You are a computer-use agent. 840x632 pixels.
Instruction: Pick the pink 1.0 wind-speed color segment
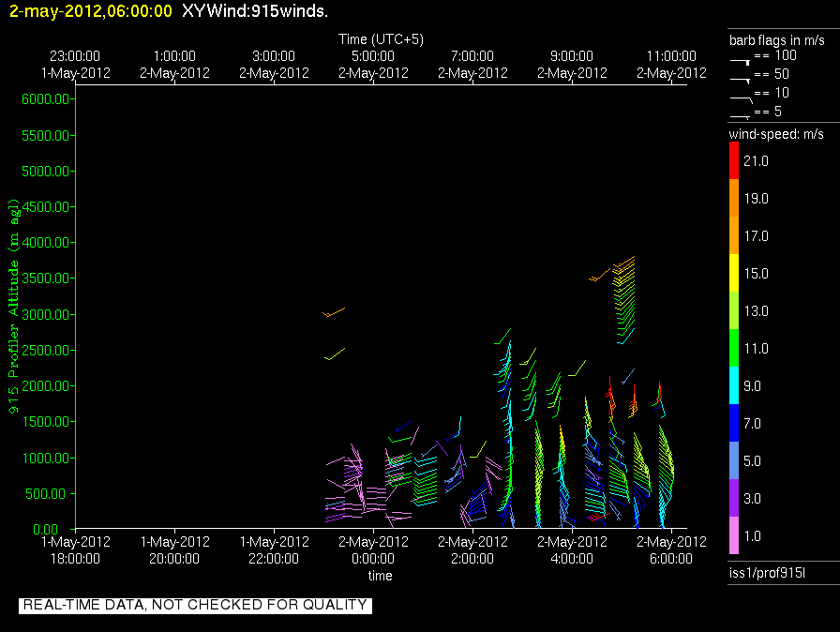734,536
